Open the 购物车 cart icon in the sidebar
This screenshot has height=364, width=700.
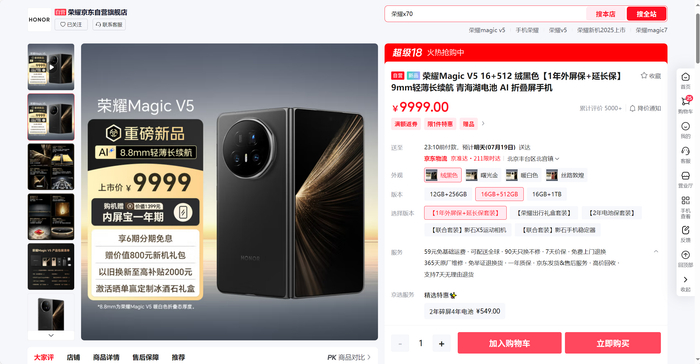(x=685, y=101)
